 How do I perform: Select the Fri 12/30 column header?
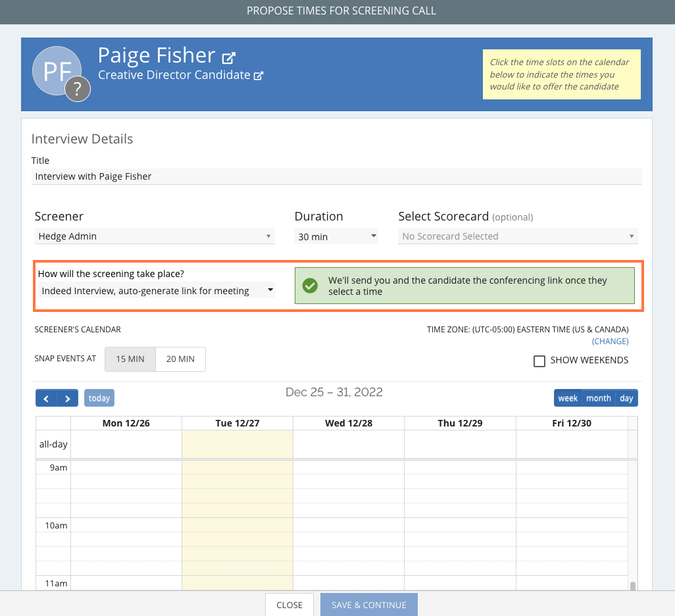coord(572,423)
